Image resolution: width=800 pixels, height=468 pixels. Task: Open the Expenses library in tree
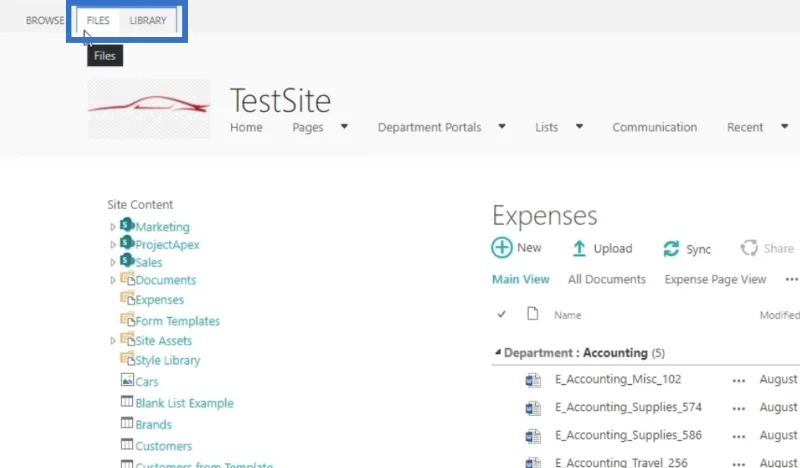[x=160, y=300]
